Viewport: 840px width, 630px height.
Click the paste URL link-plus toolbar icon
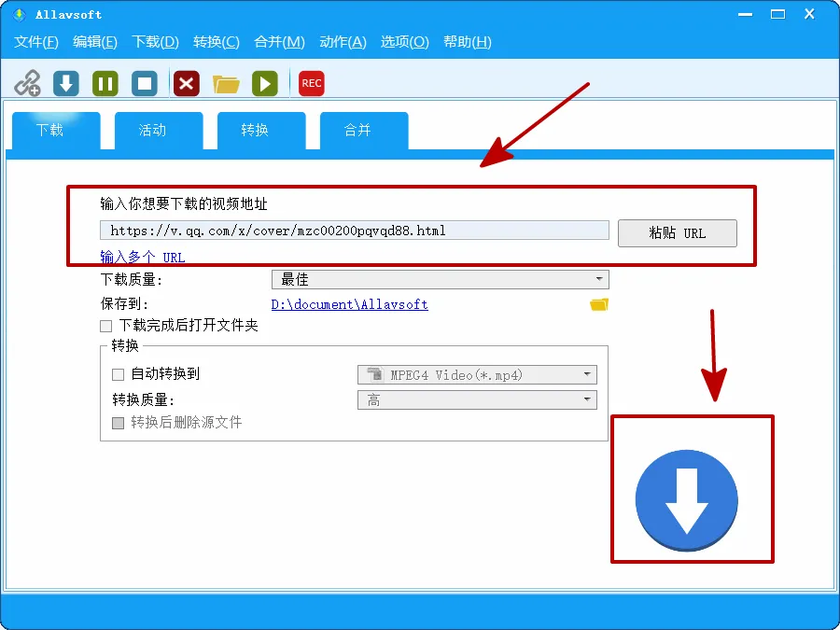pyautogui.click(x=27, y=83)
